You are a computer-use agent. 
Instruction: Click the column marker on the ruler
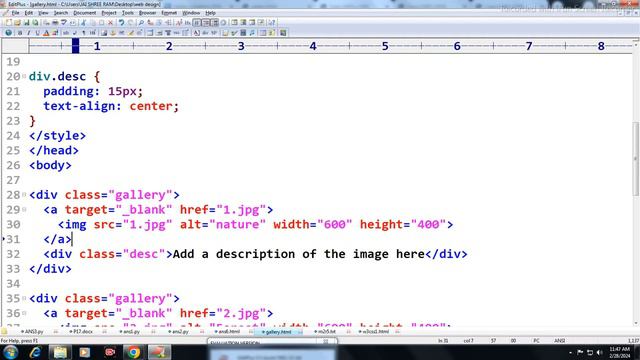click(76, 46)
